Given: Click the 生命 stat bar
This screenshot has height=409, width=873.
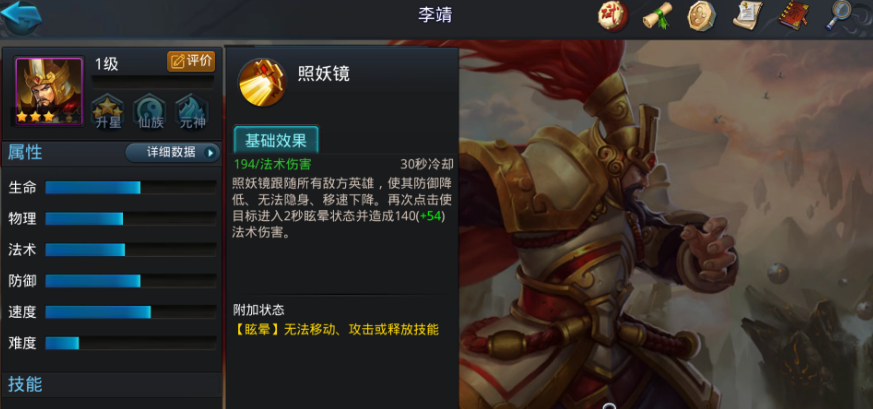Looking at the screenshot, I should tap(131, 188).
